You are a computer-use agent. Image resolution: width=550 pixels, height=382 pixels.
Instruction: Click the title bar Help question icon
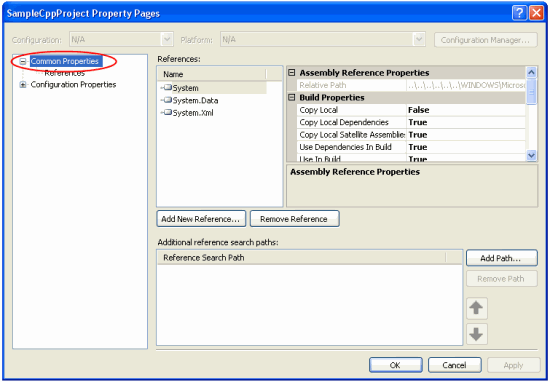point(519,13)
